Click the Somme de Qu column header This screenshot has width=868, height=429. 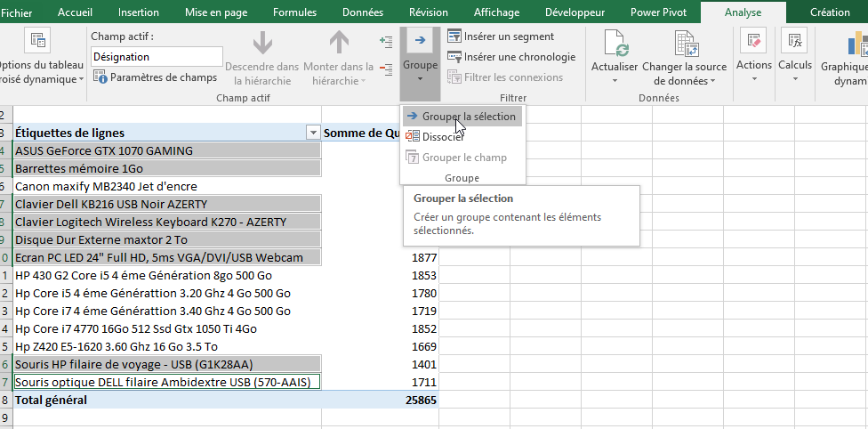click(361, 133)
